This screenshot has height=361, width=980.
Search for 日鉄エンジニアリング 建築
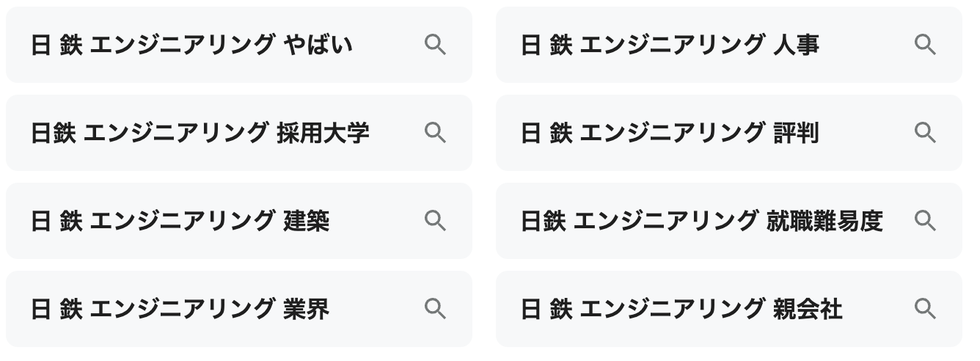point(180,222)
